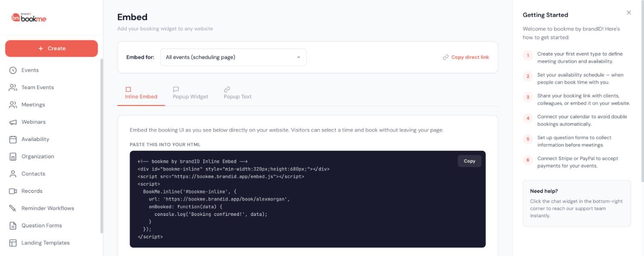The width and height of the screenshot is (644, 256).
Task: Click the Availability calendar icon
Action: (x=13, y=140)
